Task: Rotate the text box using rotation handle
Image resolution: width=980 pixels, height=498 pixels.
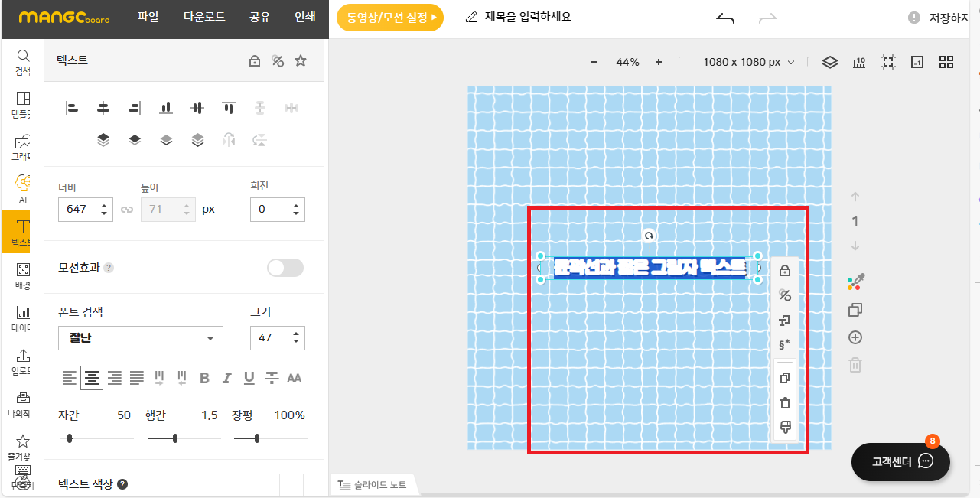Action: tap(649, 236)
